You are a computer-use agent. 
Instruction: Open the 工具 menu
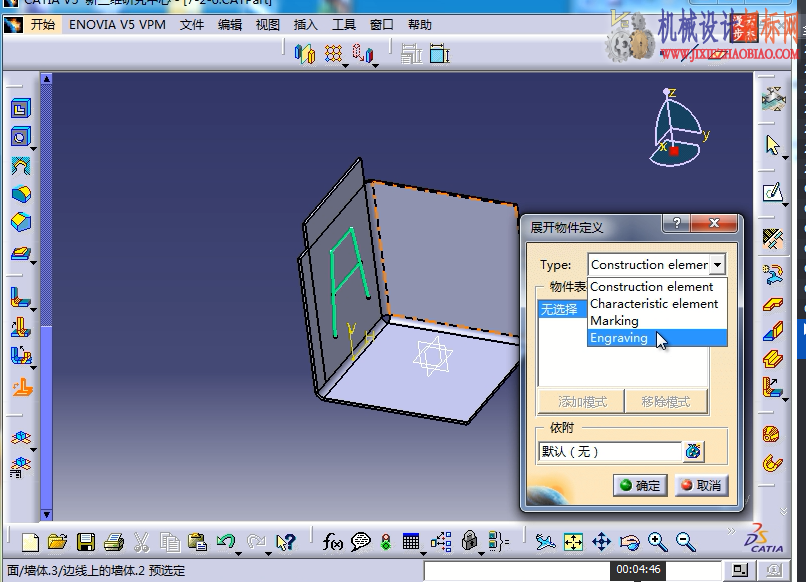[343, 25]
